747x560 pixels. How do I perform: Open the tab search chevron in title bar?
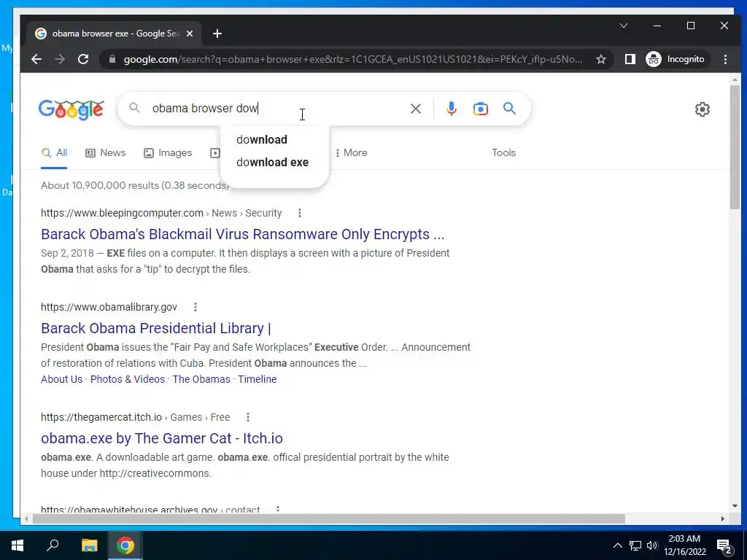click(623, 26)
